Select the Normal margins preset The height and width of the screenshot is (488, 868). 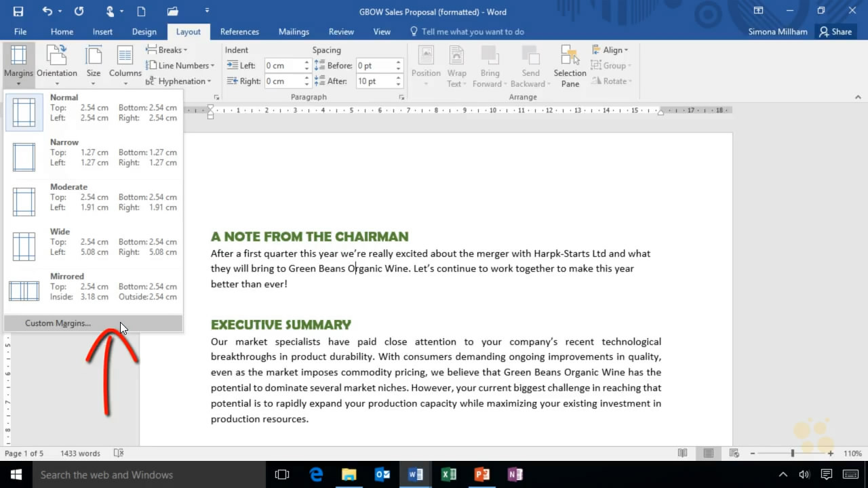click(x=93, y=113)
